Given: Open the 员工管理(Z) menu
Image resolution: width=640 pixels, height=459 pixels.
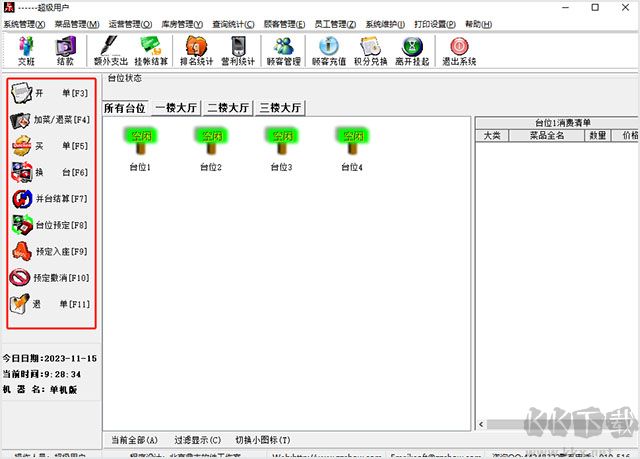Looking at the screenshot, I should tap(335, 24).
